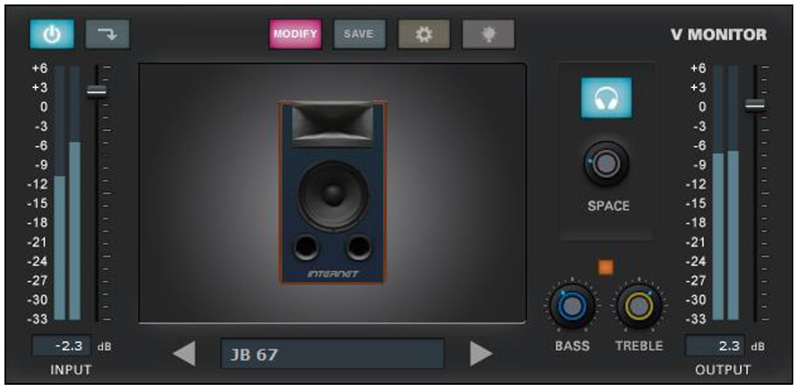Click the input dB value field
This screenshot has width=800, height=390.
click(62, 346)
